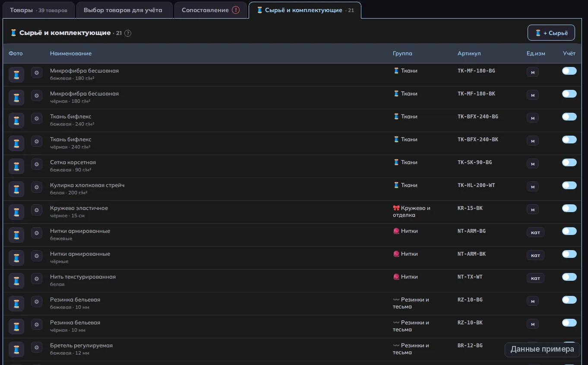Switch to the Сопоставление tab
The width and height of the screenshot is (588, 365).
pyautogui.click(x=211, y=10)
